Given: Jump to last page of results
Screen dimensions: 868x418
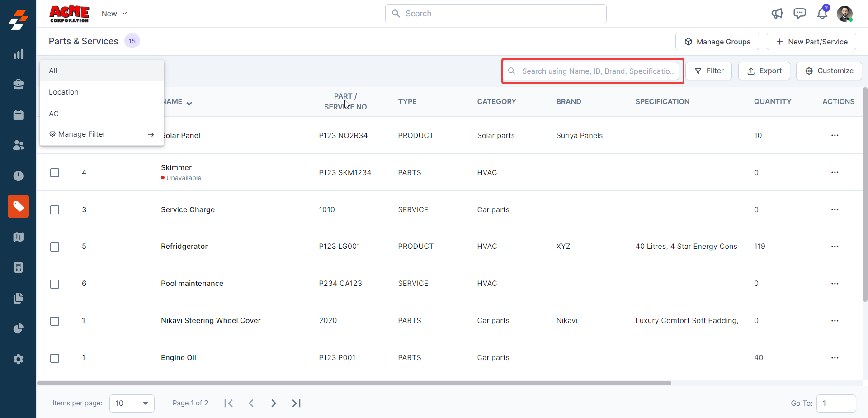Looking at the screenshot, I should [296, 403].
